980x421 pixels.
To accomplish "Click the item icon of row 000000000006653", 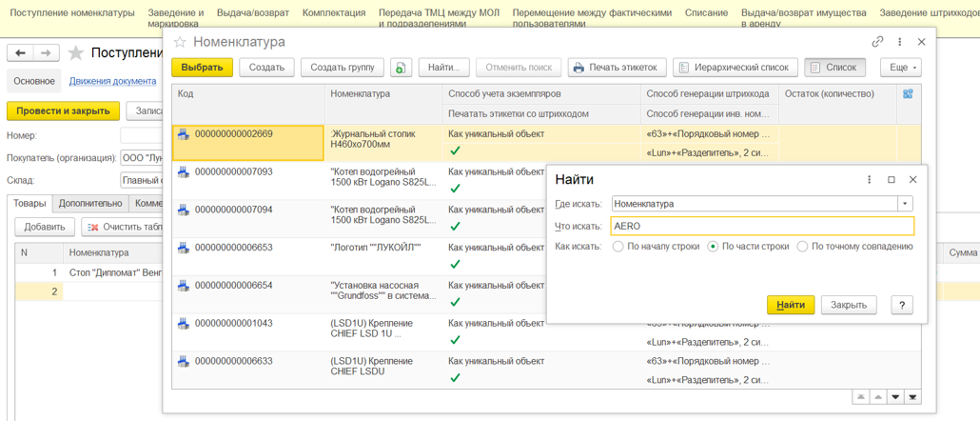I will (184, 248).
